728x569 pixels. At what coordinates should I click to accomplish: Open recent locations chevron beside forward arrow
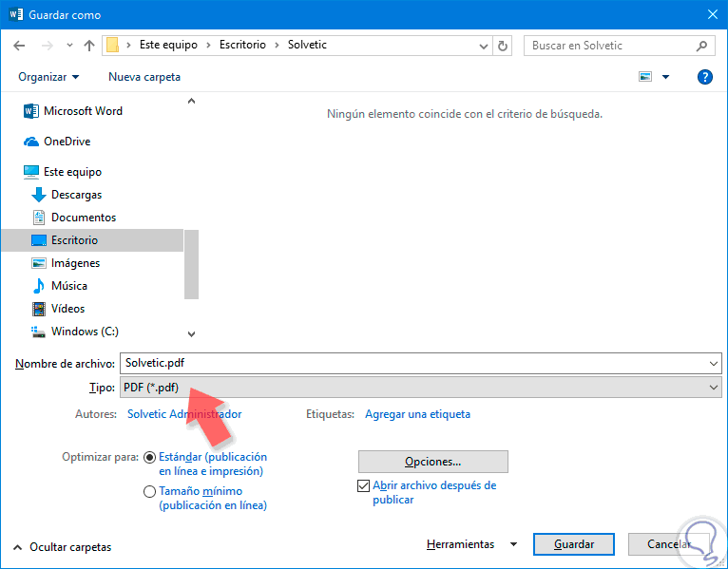[69, 46]
